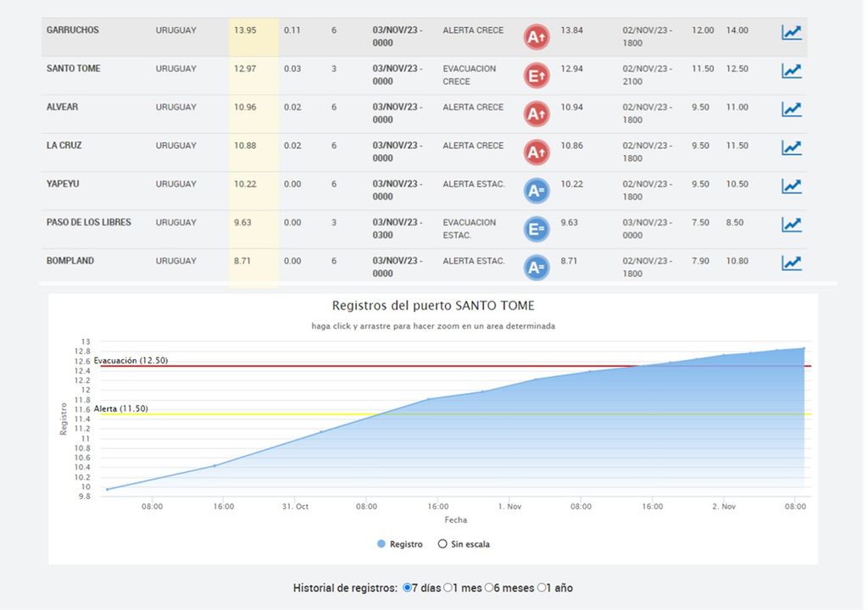The height and width of the screenshot is (610, 868).
Task: Open the BOMPLAND graph icon
Action: pyautogui.click(x=791, y=263)
